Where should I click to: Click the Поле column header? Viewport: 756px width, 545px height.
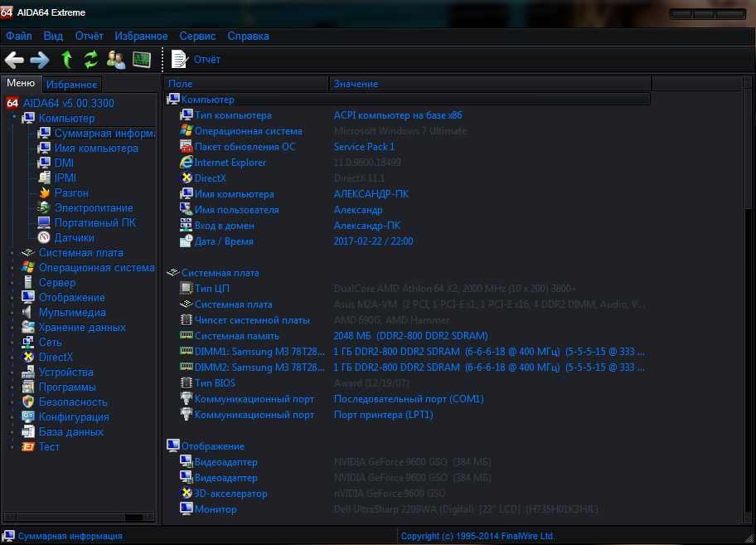pyautogui.click(x=246, y=84)
